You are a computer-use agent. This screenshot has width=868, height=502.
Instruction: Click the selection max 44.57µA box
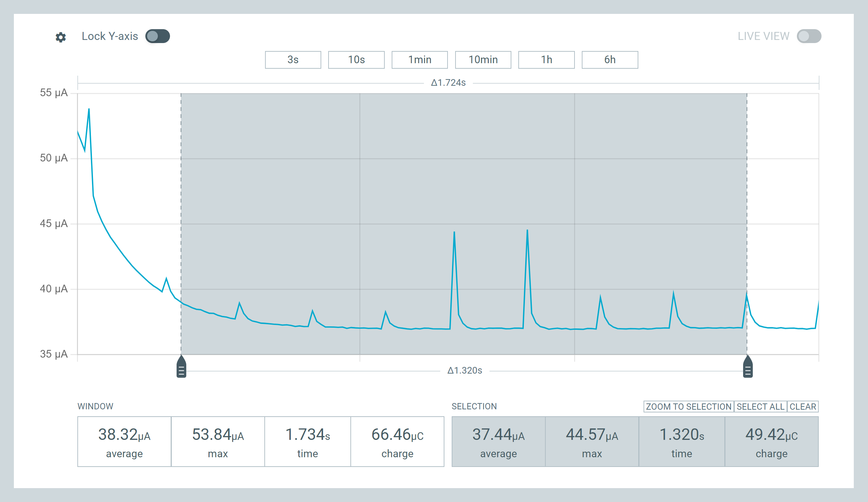tap(592, 442)
